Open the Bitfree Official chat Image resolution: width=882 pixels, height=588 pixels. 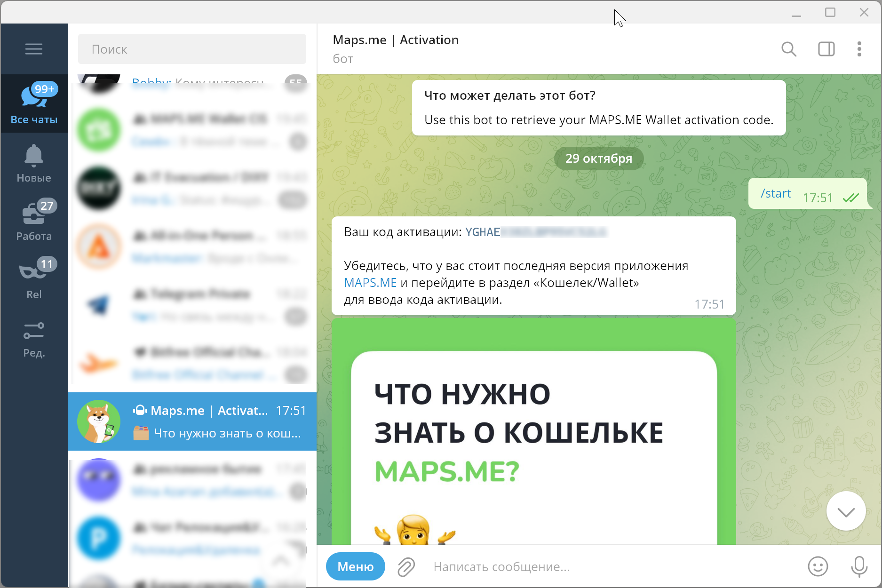coord(192,363)
